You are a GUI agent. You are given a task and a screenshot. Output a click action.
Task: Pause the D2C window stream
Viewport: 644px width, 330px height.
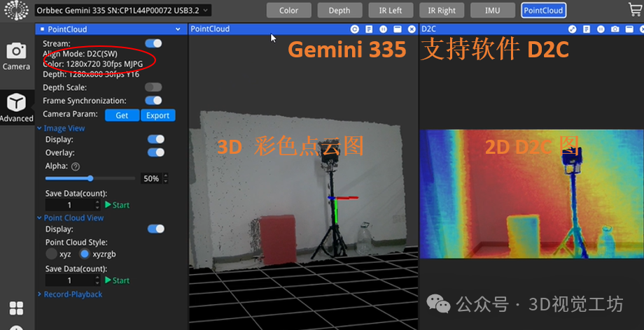(x=601, y=29)
